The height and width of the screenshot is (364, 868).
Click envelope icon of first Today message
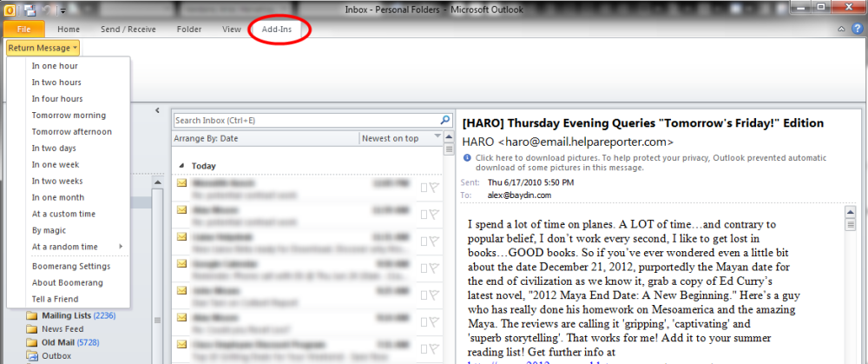(x=182, y=182)
